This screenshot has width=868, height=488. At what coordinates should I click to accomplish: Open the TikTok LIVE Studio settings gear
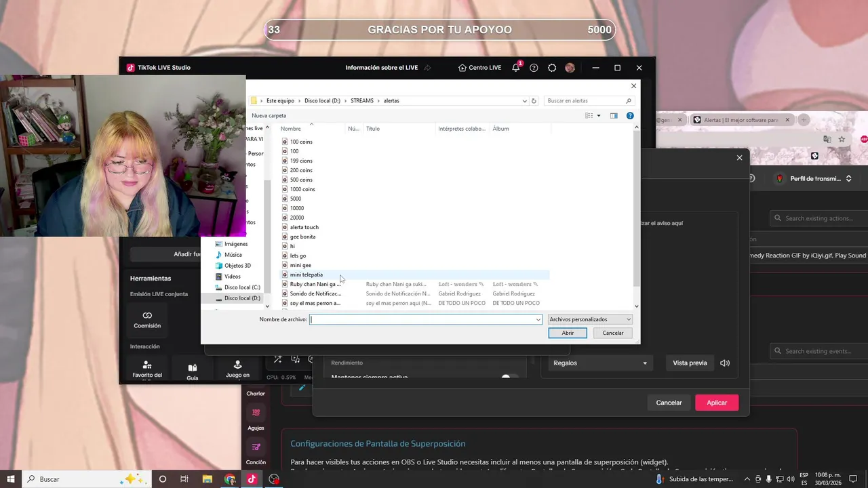552,68
